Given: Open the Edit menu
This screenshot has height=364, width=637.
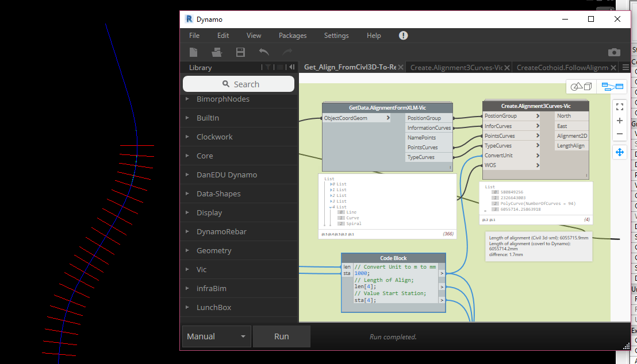Looking at the screenshot, I should pos(223,36).
